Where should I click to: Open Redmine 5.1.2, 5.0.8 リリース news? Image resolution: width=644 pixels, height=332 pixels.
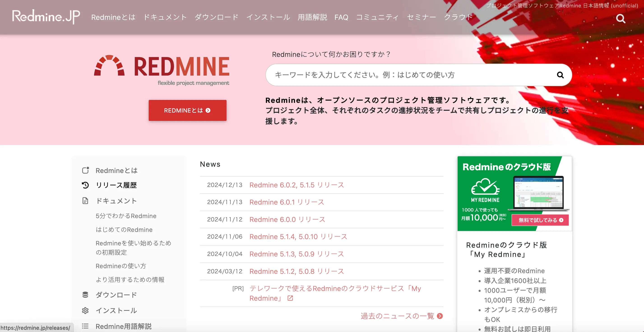tap(297, 271)
